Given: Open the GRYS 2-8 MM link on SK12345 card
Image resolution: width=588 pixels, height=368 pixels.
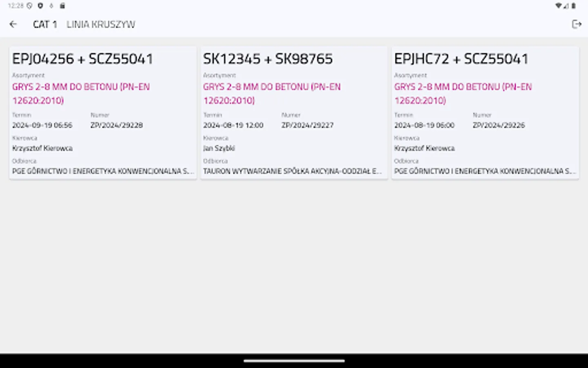Looking at the screenshot, I should [x=272, y=93].
